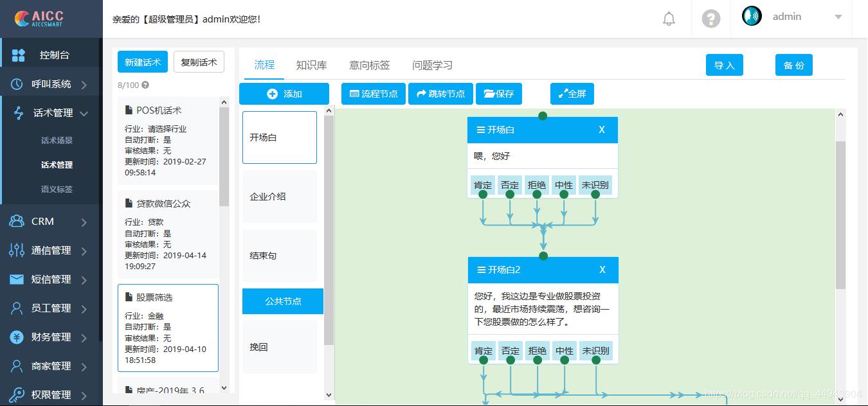868x406 pixels.
Task: Close the 开场白2 node with X
Action: [x=602, y=270]
